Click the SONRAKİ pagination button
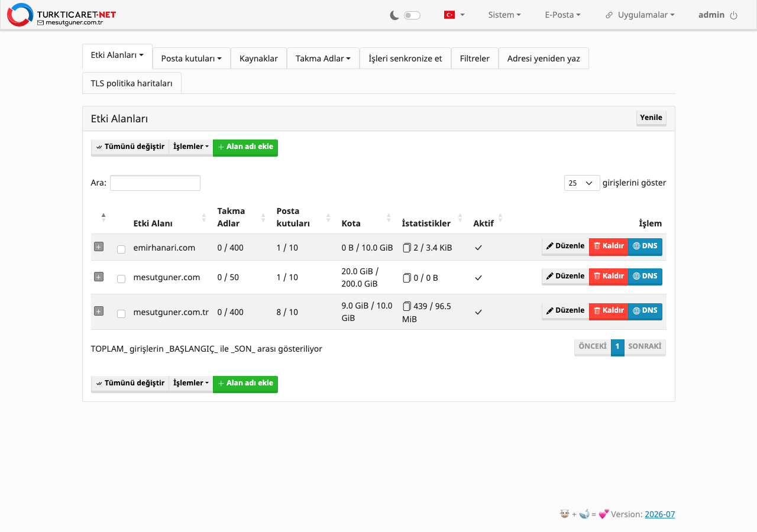Screen dimensions: 757x532 (x=645, y=347)
